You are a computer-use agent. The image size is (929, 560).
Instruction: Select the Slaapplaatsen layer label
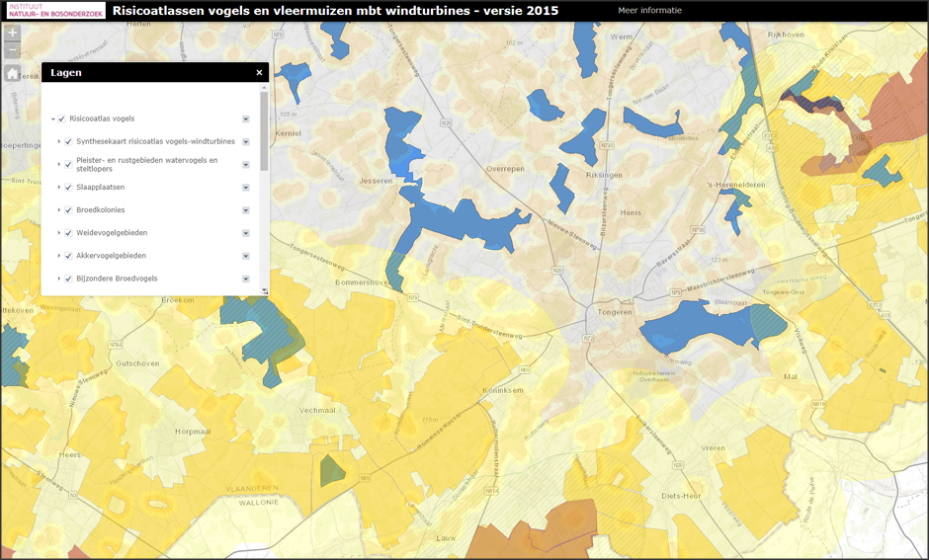100,187
